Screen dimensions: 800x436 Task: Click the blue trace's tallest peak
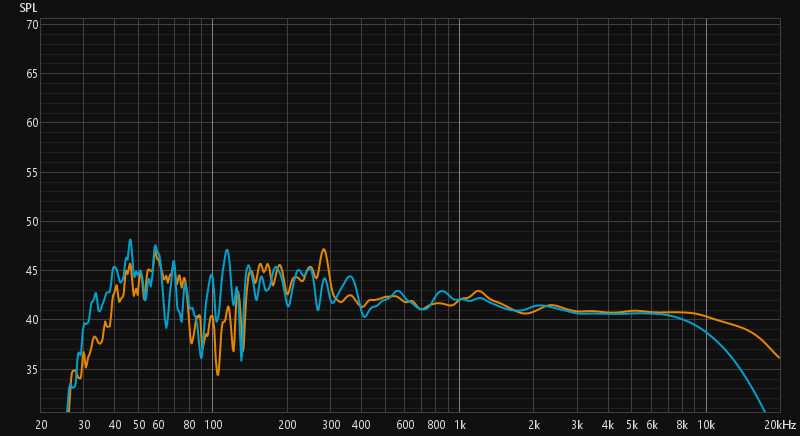[x=130, y=240]
